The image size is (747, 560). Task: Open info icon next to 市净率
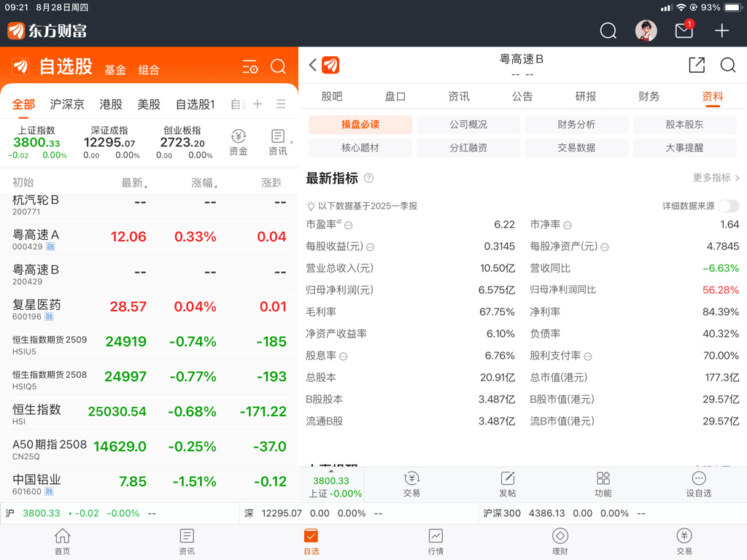(568, 225)
